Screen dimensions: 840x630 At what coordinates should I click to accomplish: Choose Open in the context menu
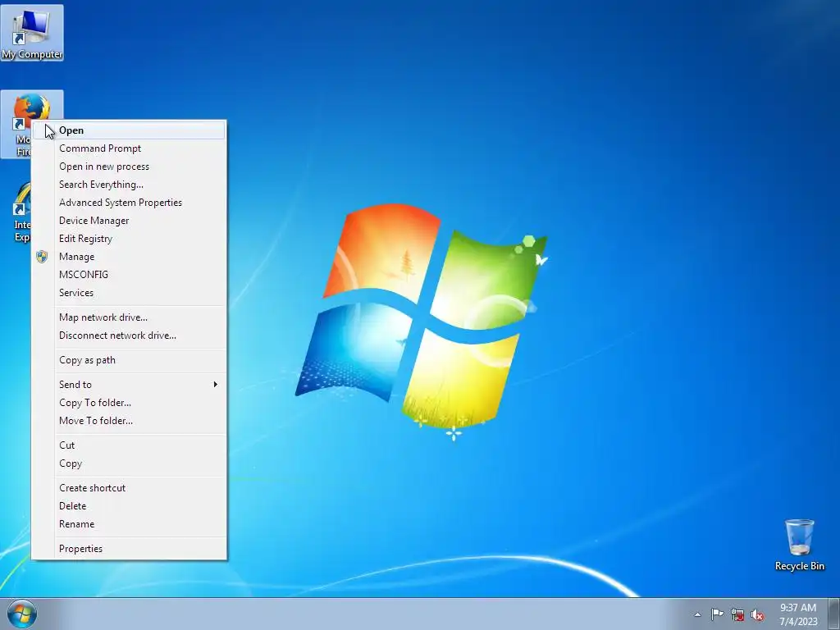point(129,130)
